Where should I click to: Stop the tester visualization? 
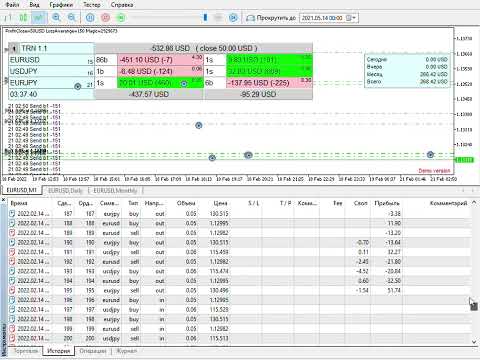coord(105,18)
